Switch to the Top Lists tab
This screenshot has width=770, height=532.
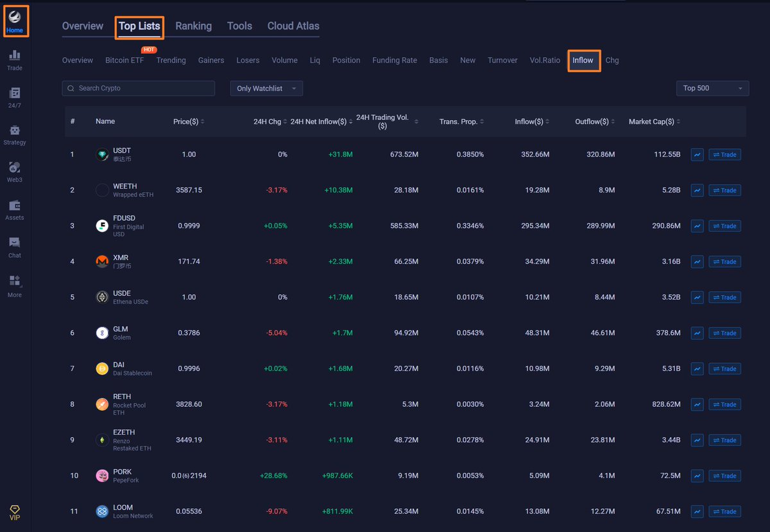pyautogui.click(x=139, y=26)
